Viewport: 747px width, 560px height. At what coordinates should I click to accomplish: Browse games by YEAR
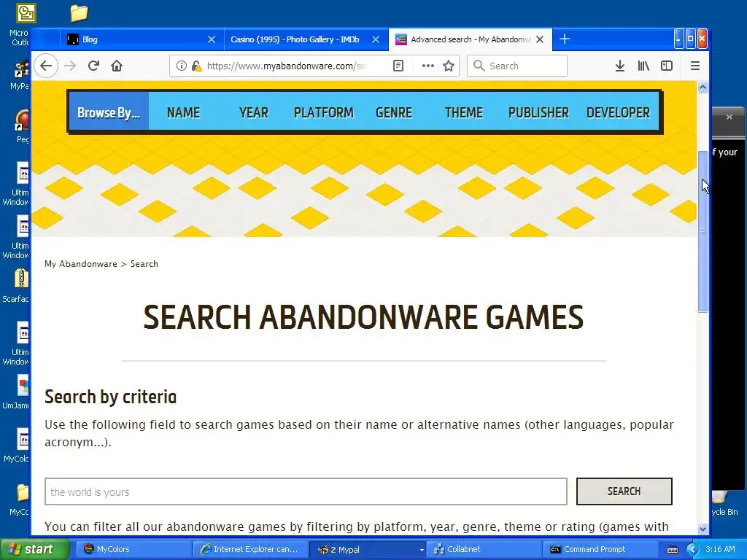coord(253,112)
